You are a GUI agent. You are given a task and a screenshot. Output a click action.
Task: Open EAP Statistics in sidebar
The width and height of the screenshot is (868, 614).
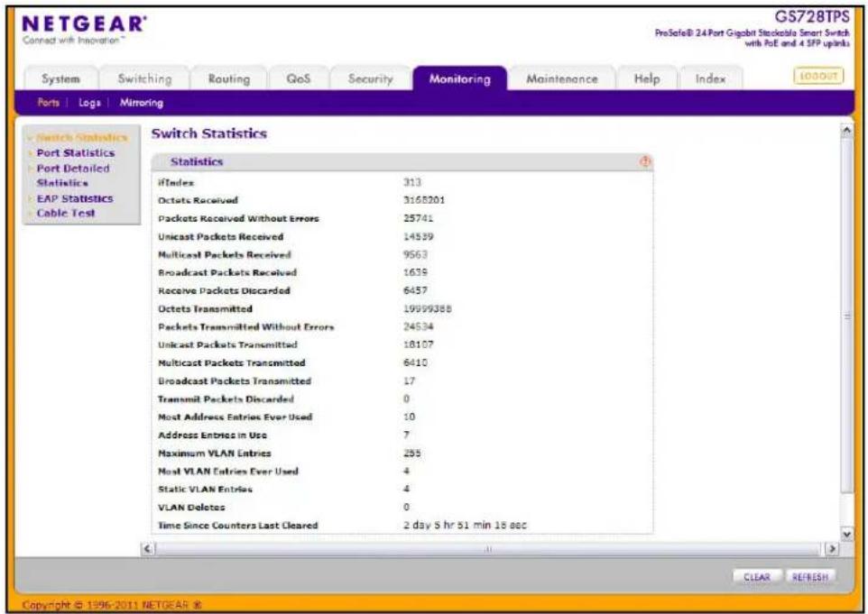(x=75, y=198)
